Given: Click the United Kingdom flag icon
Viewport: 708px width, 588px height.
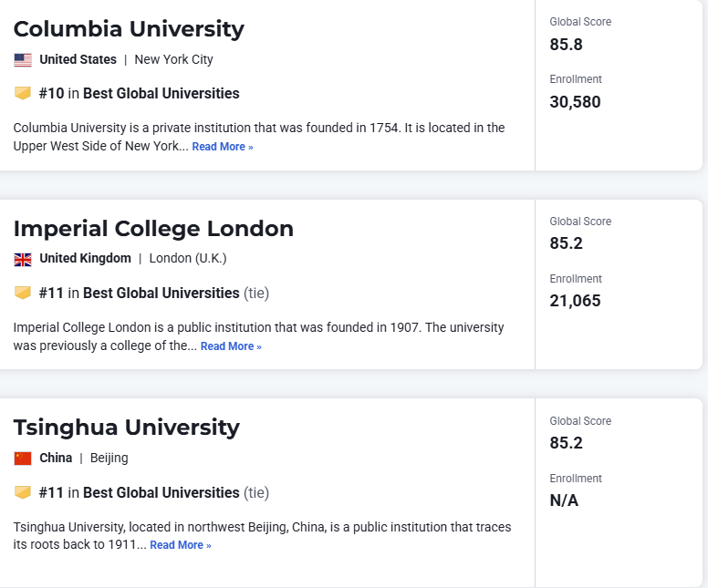Looking at the screenshot, I should tap(23, 260).
